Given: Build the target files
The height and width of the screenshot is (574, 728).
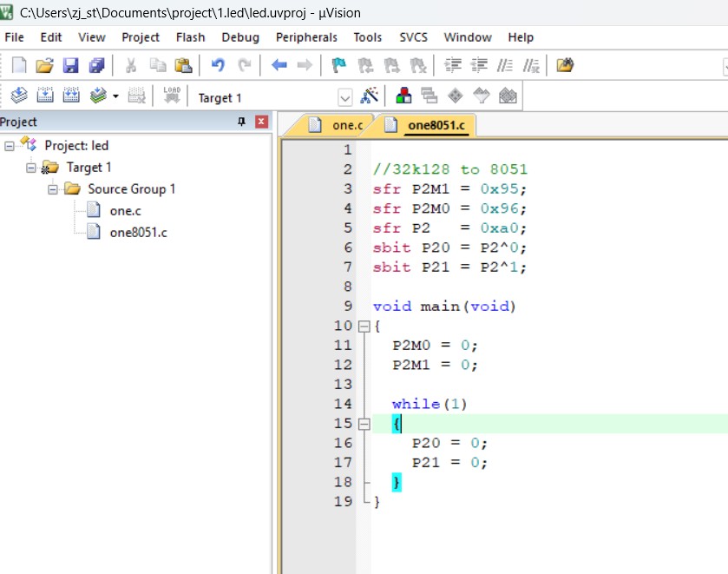Looking at the screenshot, I should [45, 96].
